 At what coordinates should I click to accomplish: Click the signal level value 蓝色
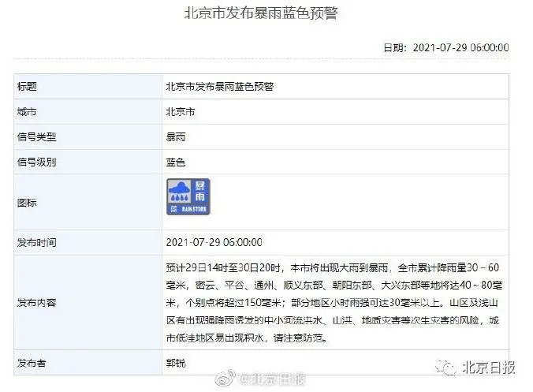(x=176, y=162)
